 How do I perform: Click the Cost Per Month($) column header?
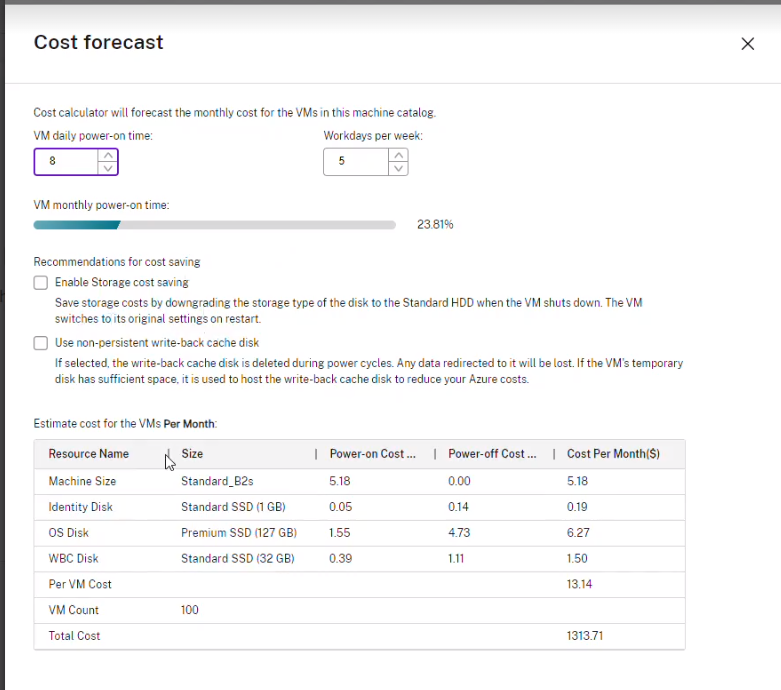[613, 454]
